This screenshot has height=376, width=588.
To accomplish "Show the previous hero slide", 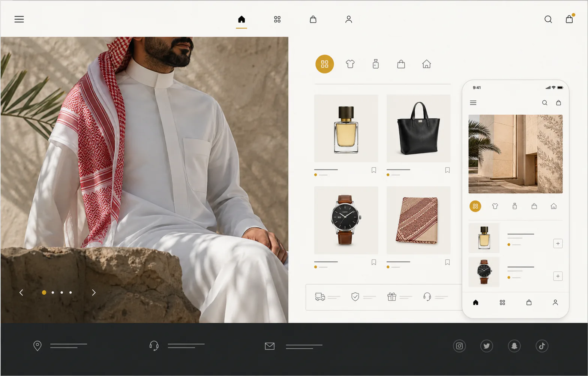I will click(x=21, y=292).
